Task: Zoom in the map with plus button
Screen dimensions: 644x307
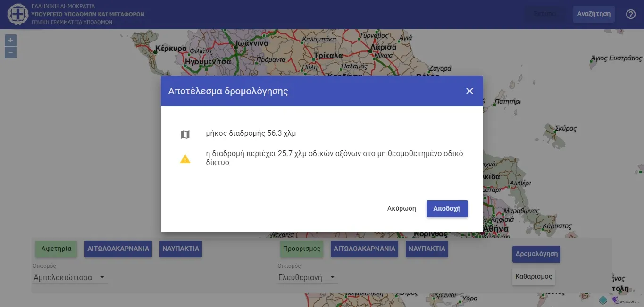Action: pyautogui.click(x=10, y=41)
